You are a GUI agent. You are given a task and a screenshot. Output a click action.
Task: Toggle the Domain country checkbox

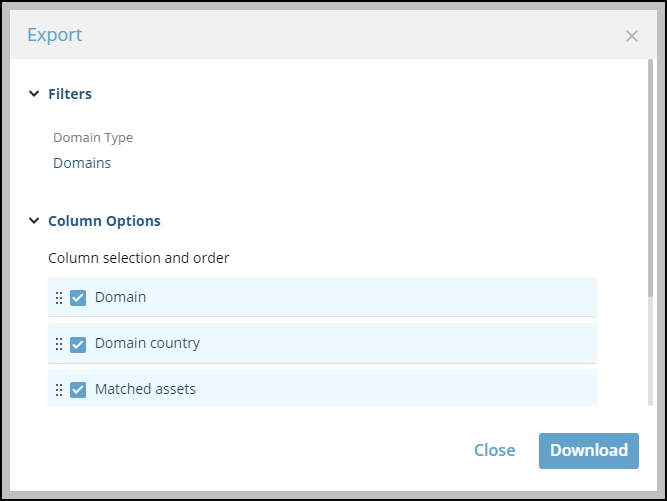coord(78,344)
